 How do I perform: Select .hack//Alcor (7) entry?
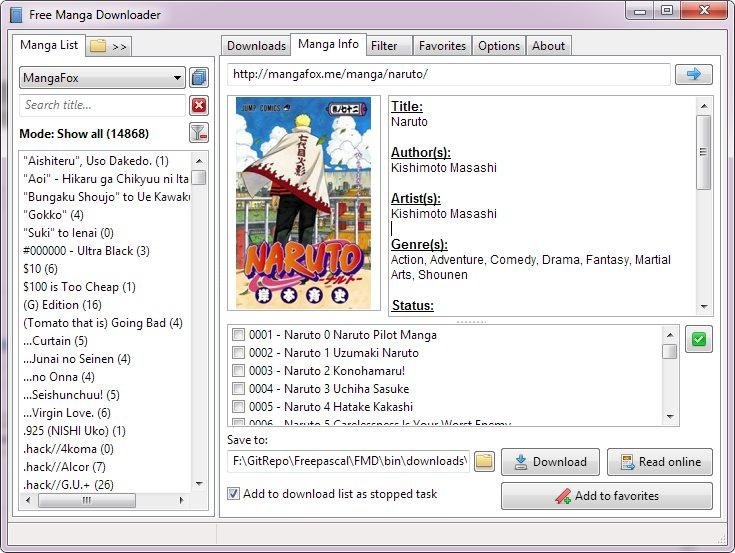(64, 467)
